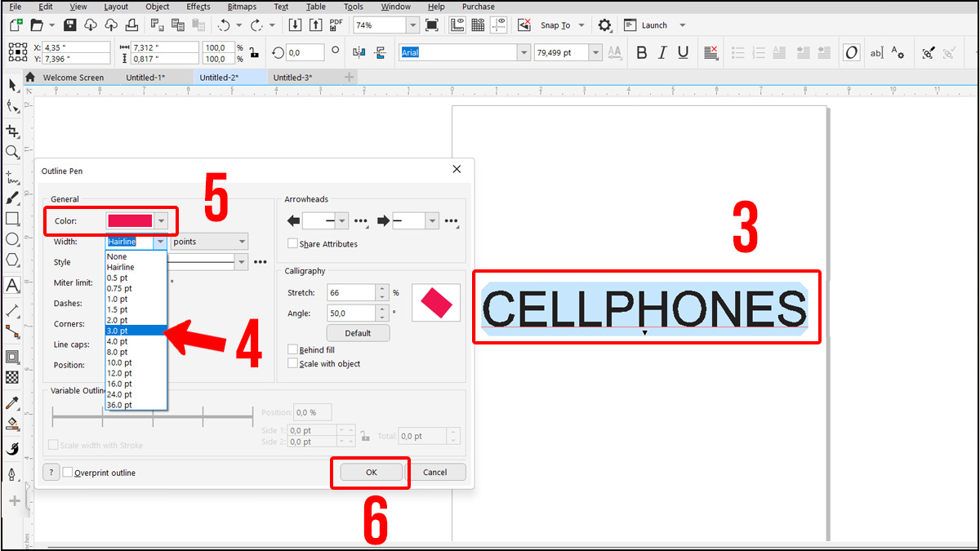The width and height of the screenshot is (980, 551).
Task: Apply Underline formatting
Action: pyautogui.click(x=683, y=52)
